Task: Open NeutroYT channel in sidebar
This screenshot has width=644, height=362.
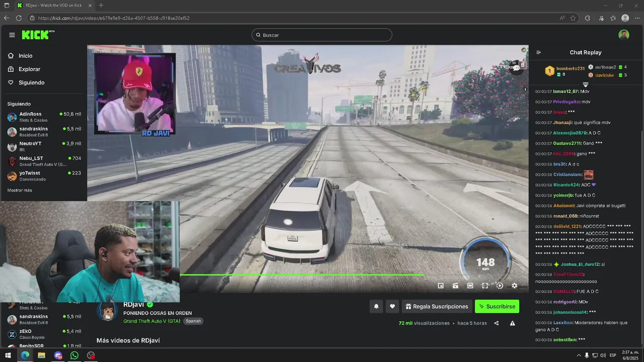Action: click(43, 146)
